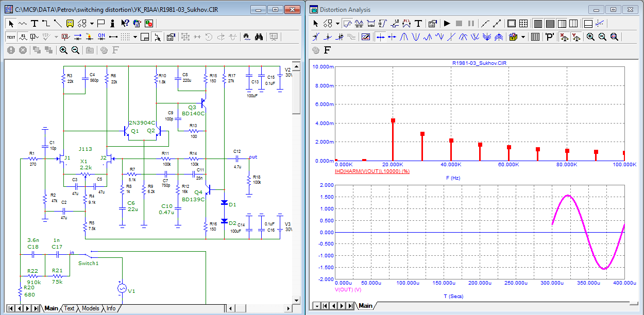Click the diagonal line drawing tool
This screenshot has width=644, height=315.
(57, 23)
